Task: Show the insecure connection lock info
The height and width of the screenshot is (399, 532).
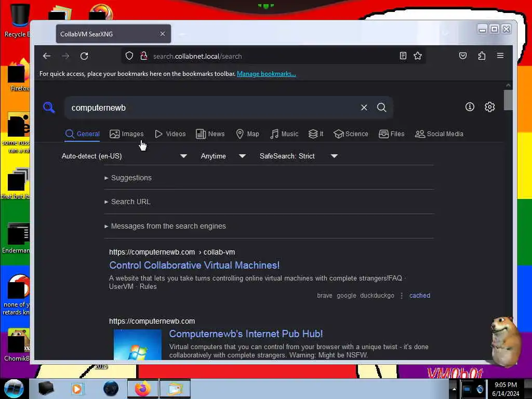Action: 144,56
